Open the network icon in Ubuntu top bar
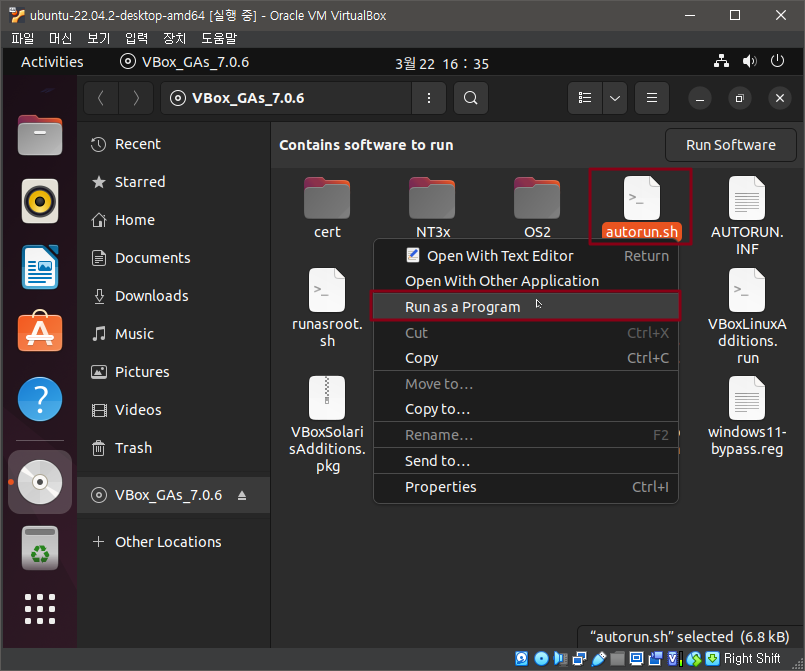805x671 pixels. pos(721,61)
